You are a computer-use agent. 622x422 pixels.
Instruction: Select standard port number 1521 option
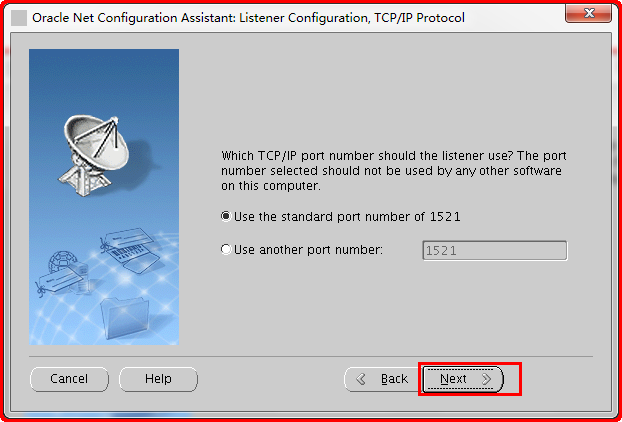click(x=226, y=216)
